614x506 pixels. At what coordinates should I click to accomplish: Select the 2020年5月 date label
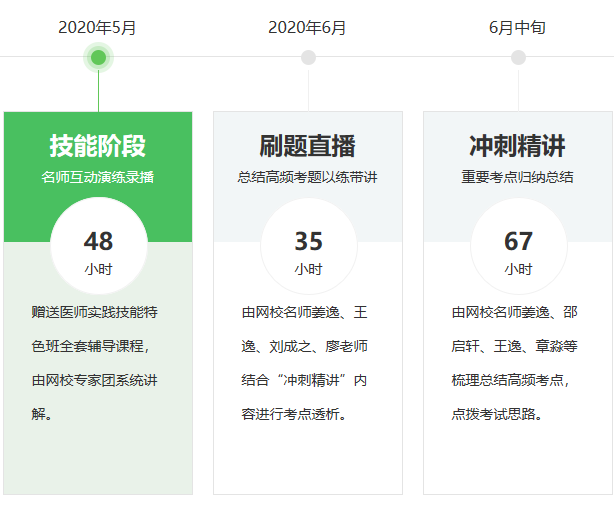click(x=98, y=27)
